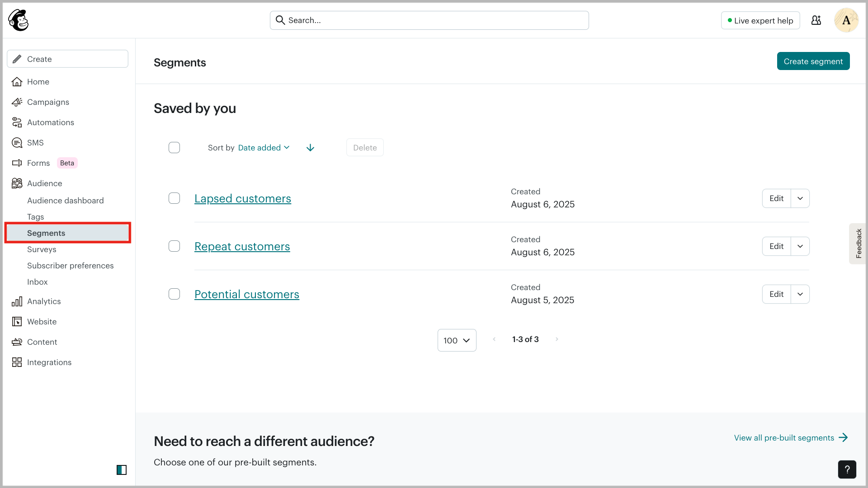Click the sort direction arrow icon
Image resolution: width=868 pixels, height=488 pixels.
click(310, 148)
